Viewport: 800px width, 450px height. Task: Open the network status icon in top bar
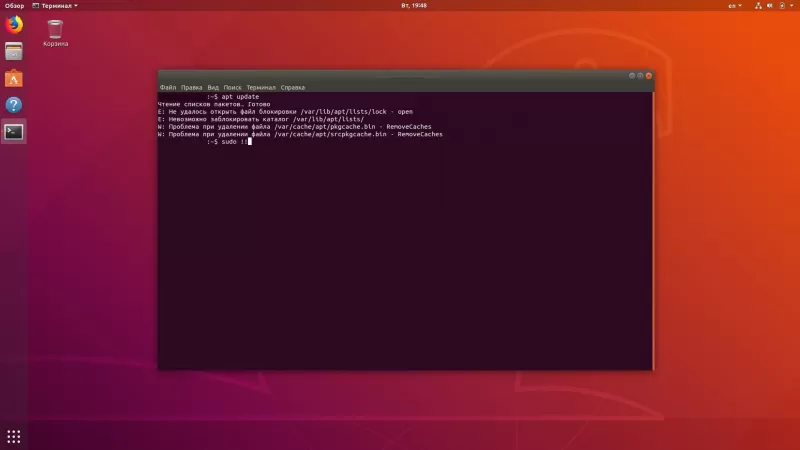pos(758,6)
